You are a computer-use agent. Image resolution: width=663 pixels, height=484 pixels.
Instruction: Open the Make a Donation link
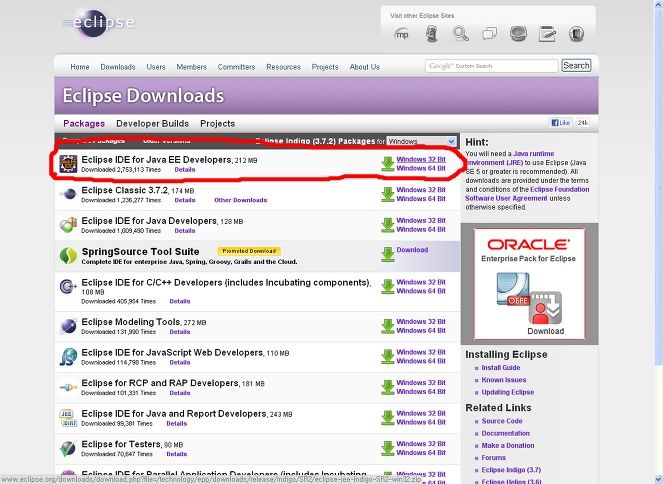click(x=508, y=446)
